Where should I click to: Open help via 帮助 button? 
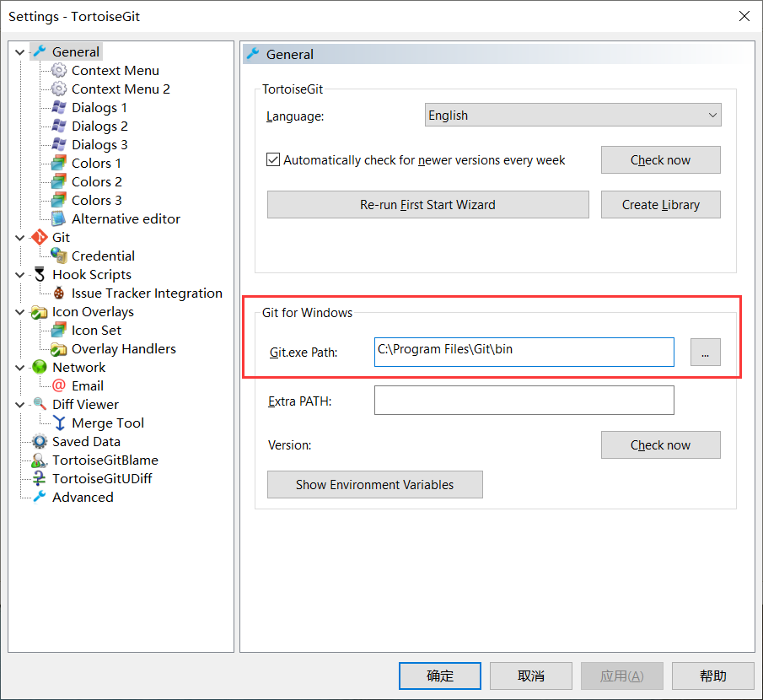(x=713, y=676)
